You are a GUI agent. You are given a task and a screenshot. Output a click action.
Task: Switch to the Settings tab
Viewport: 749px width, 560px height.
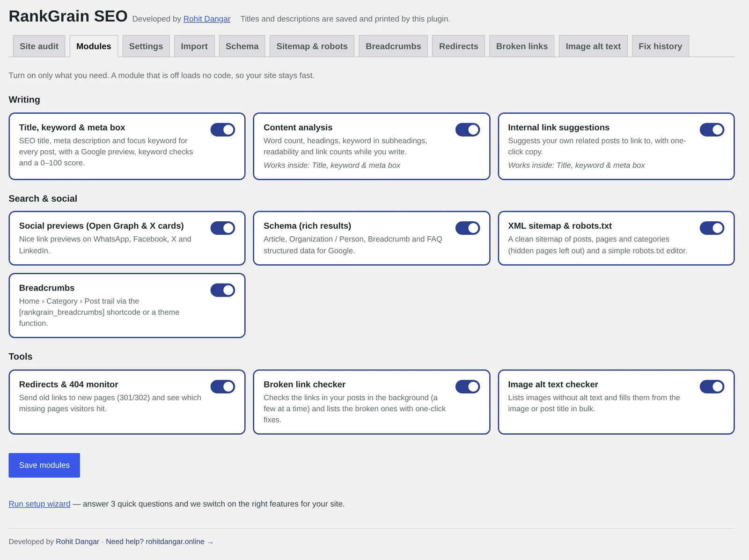coord(146,46)
